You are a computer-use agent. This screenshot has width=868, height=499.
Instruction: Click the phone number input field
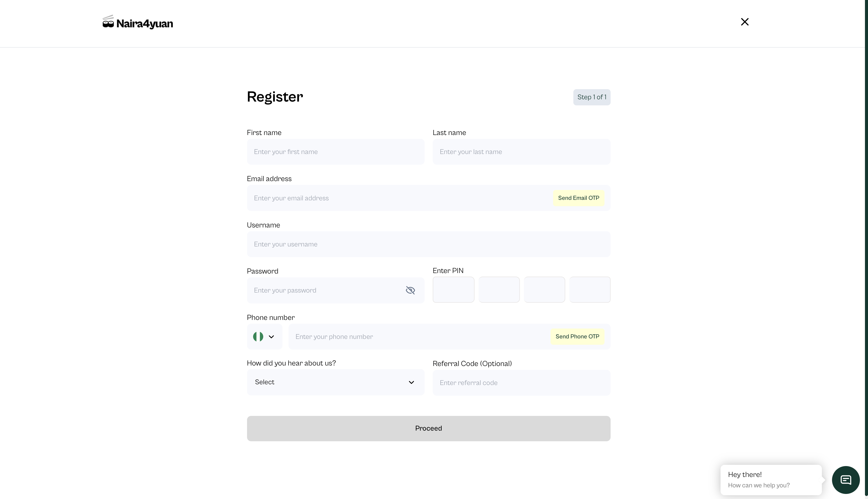pos(418,337)
